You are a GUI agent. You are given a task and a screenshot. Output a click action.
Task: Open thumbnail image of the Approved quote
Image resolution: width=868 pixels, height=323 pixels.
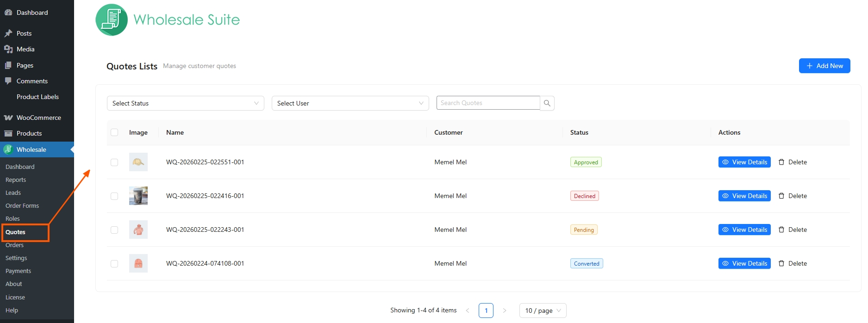[x=138, y=162]
